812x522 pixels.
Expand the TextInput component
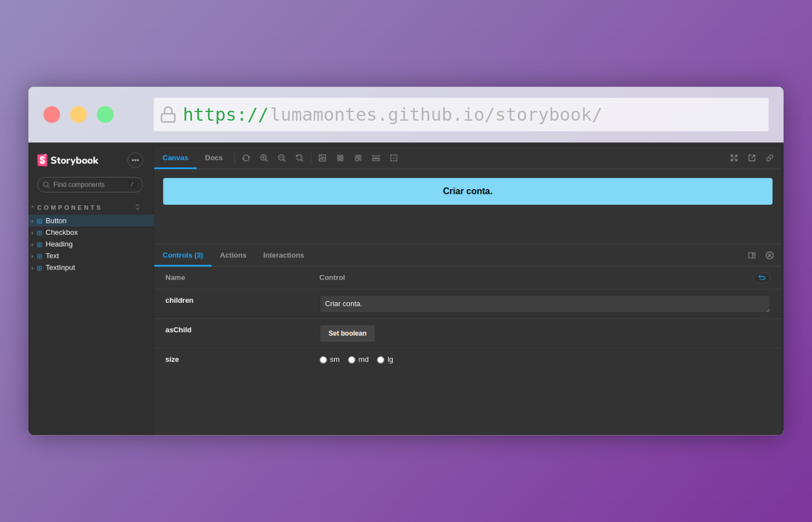91,267
